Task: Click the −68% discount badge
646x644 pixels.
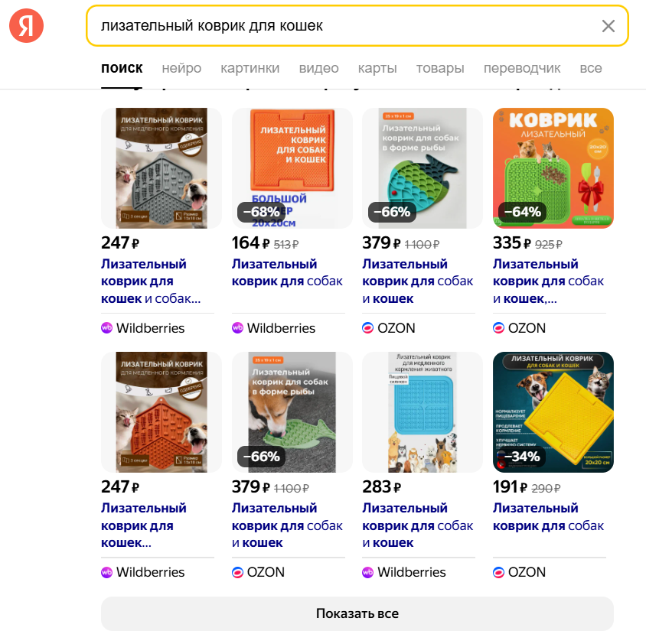Action: [x=261, y=212]
